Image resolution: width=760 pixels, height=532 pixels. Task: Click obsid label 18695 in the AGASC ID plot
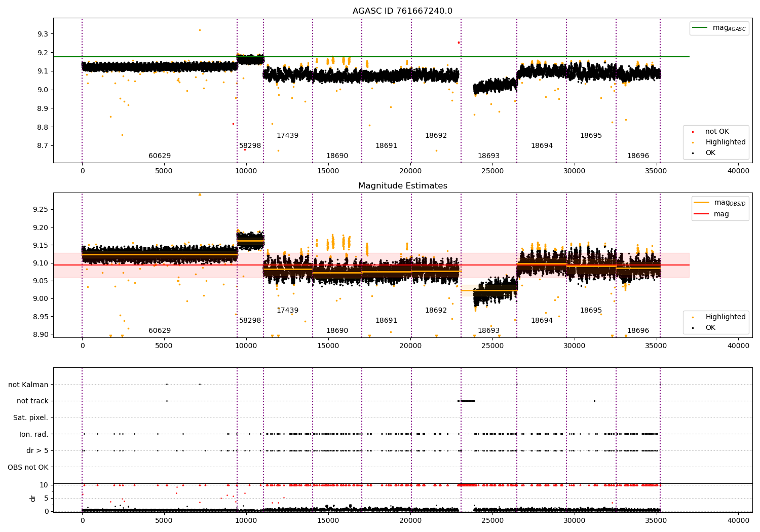(x=591, y=136)
